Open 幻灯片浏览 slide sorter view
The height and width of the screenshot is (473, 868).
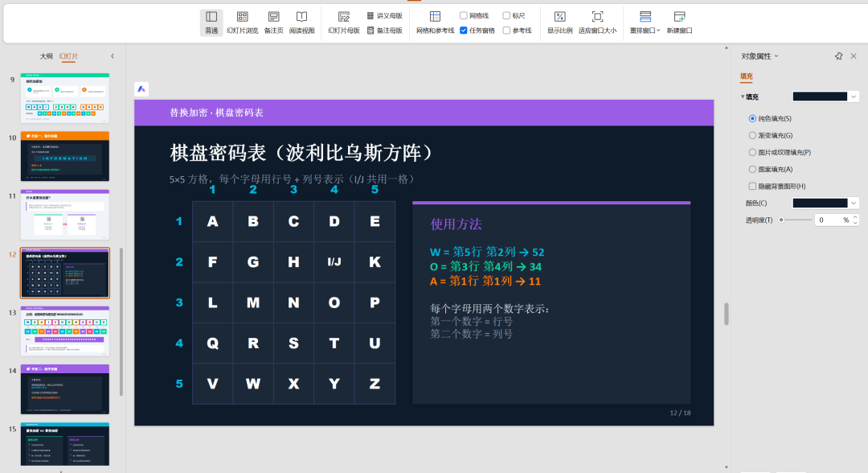243,23
